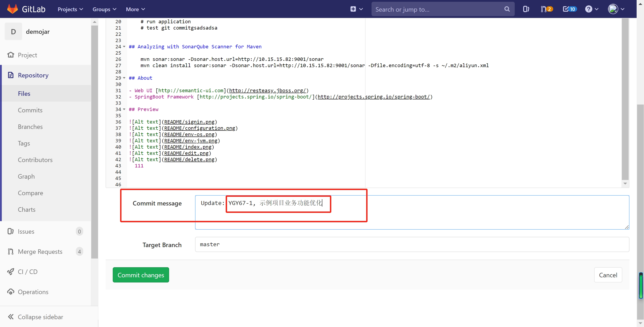Fold the About section at line 29
The height and width of the screenshot is (327, 644).
click(124, 78)
